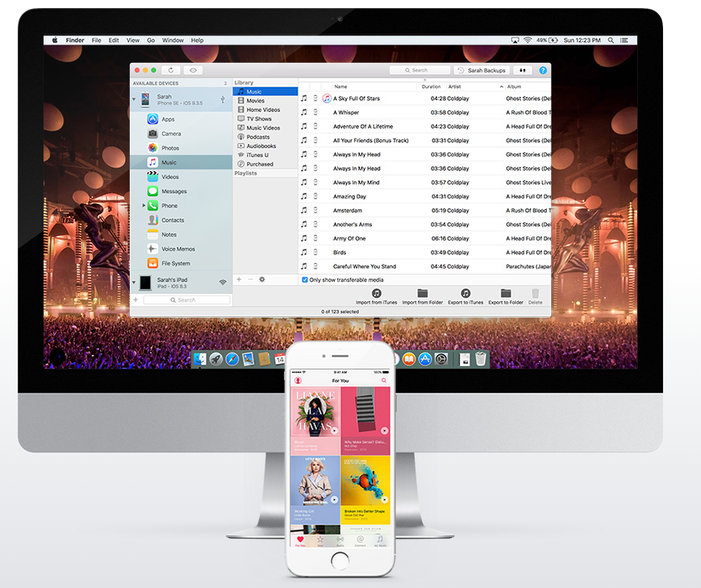701x588 pixels.
Task: Toggle the eye visibility toolbar button
Action: [193, 70]
